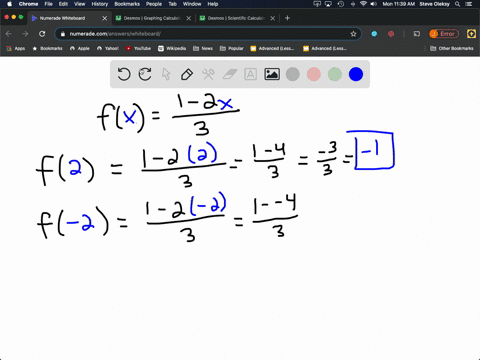Choose the green pen color
Viewport: 480px width, 360px height.
(x=335, y=74)
